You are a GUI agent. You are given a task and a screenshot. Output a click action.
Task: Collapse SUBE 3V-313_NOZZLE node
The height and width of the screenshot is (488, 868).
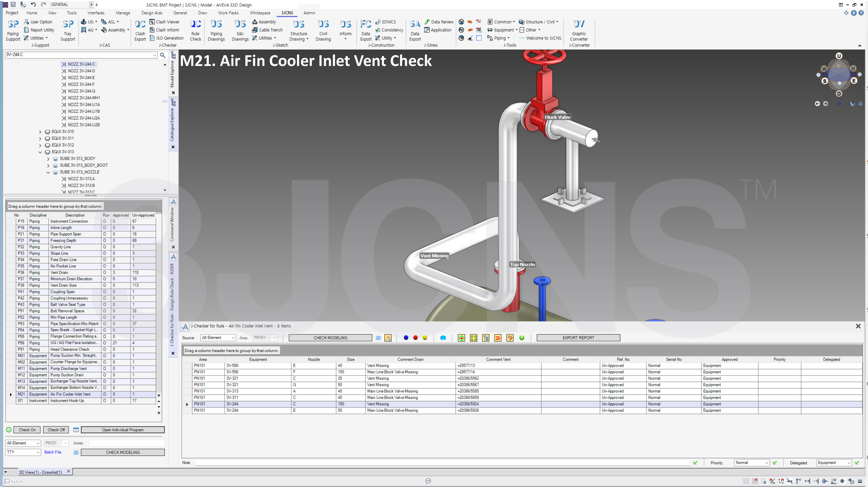point(48,172)
